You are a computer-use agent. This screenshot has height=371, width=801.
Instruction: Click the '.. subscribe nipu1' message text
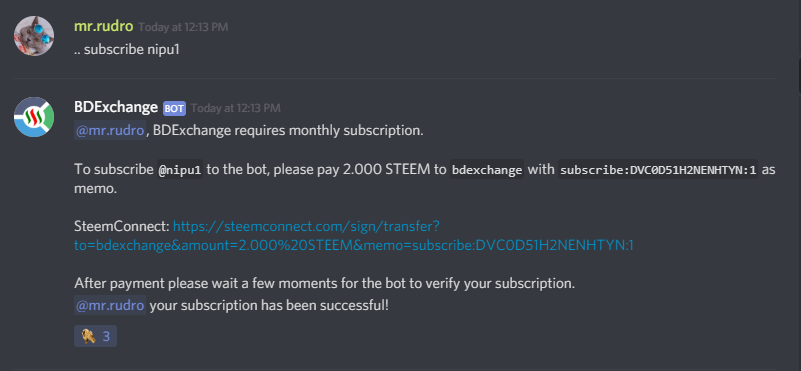point(127,51)
